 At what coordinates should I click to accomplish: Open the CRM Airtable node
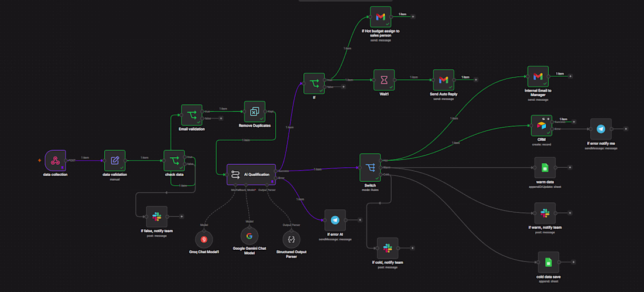(x=542, y=125)
